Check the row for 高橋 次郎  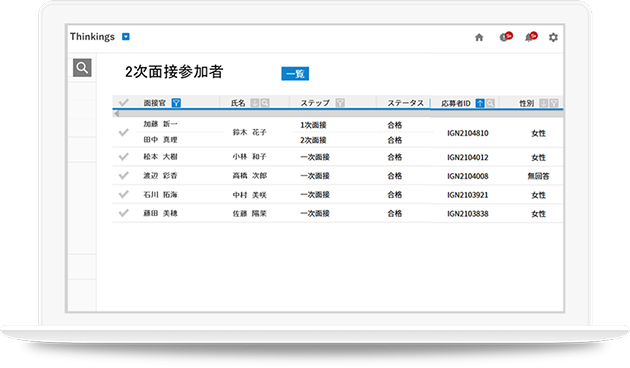(x=124, y=175)
